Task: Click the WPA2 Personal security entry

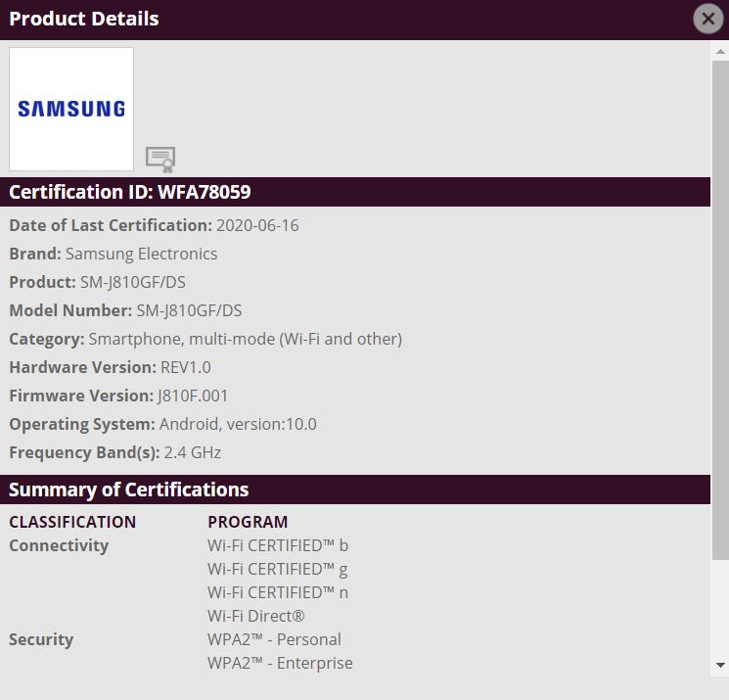Action: click(x=274, y=639)
